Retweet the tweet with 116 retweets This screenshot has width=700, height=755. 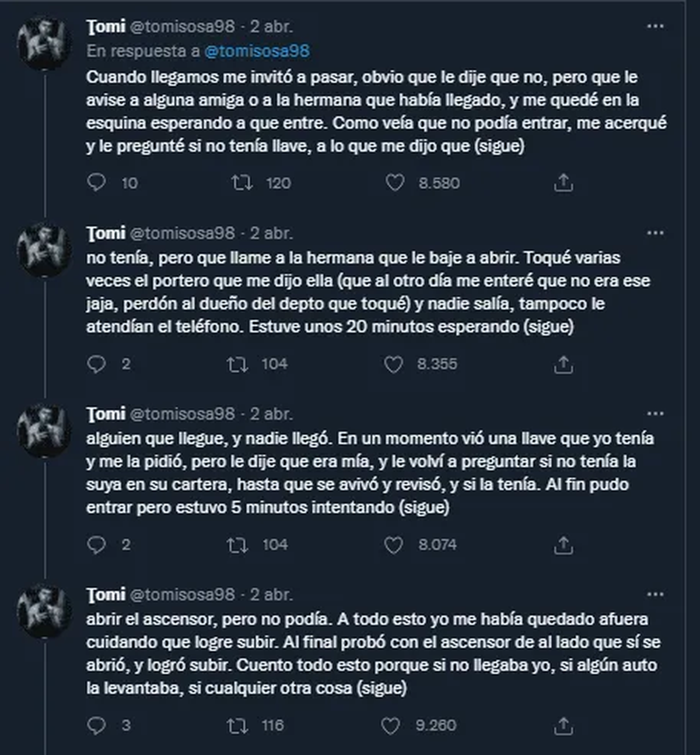click(237, 726)
